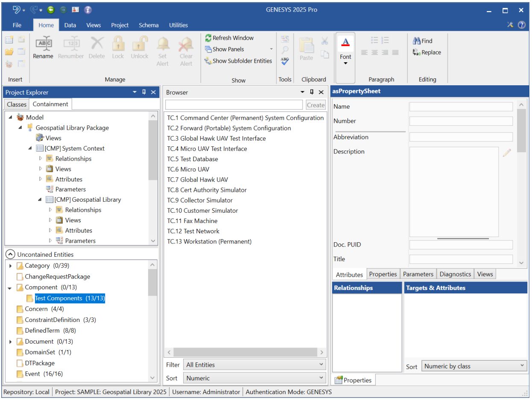Viewport: 532px width, 400px height.
Task: Open the Font color dropdown
Action: click(345, 64)
